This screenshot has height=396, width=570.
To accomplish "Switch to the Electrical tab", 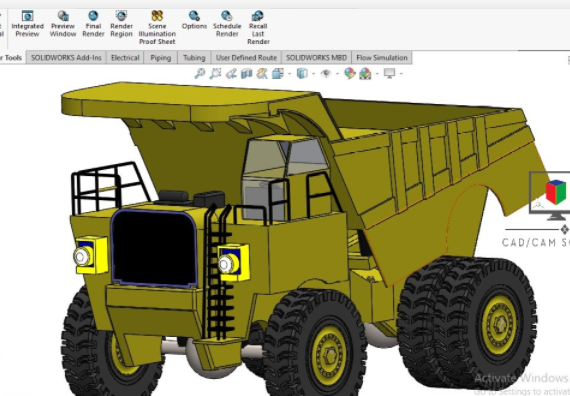I will coord(125,57).
